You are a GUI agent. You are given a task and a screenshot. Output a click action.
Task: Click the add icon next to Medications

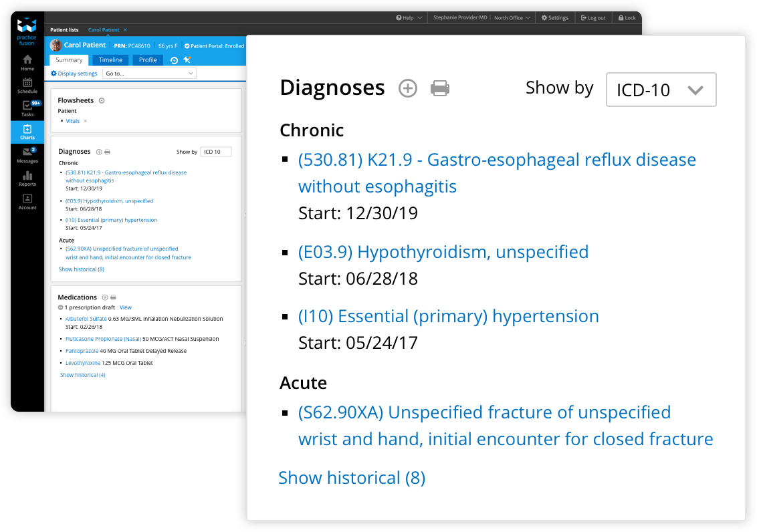(105, 297)
